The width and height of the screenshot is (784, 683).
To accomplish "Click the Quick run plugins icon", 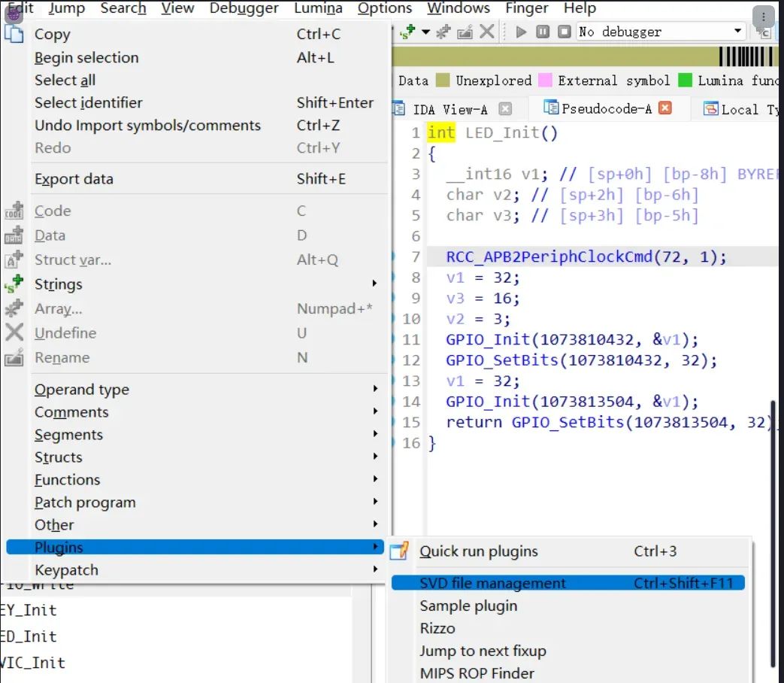I will pos(399,551).
